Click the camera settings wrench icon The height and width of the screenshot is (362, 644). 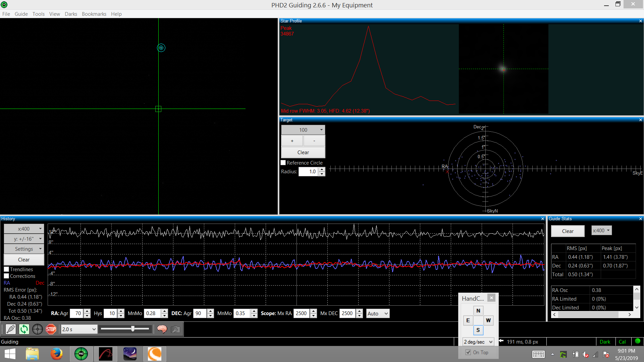pos(175,329)
